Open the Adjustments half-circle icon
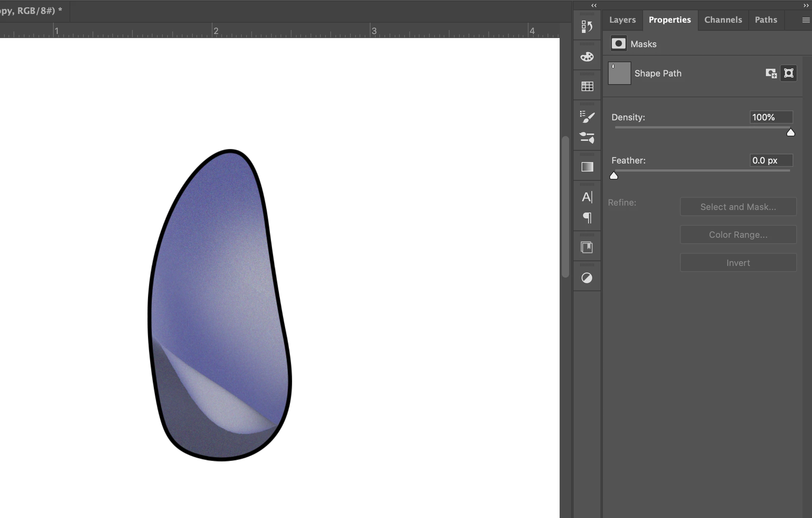 coord(587,278)
